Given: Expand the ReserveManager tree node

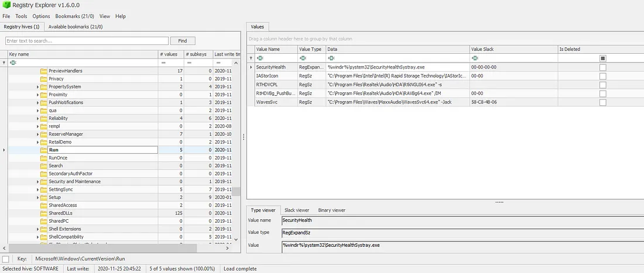Looking at the screenshot, I should [38, 134].
